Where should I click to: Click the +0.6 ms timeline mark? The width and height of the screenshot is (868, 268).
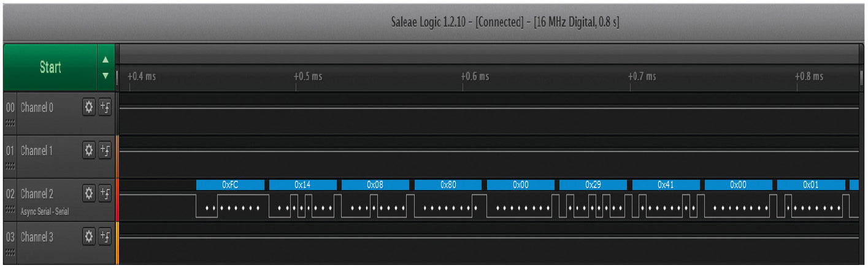click(475, 77)
